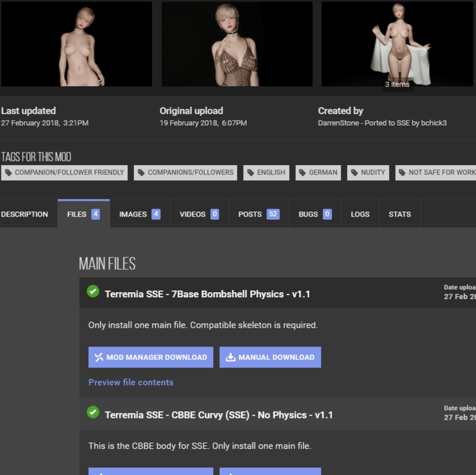Screen dimensions: 476x475
Task: Click tag icon beside Not Safe For Work
Action: coord(402,173)
